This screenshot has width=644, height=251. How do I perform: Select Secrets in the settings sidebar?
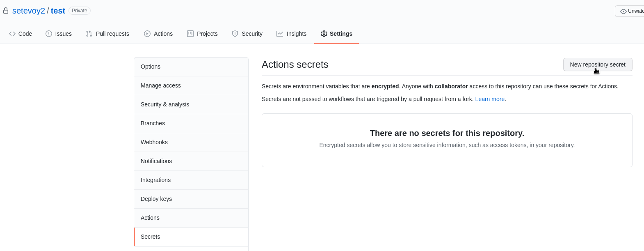tap(191, 237)
